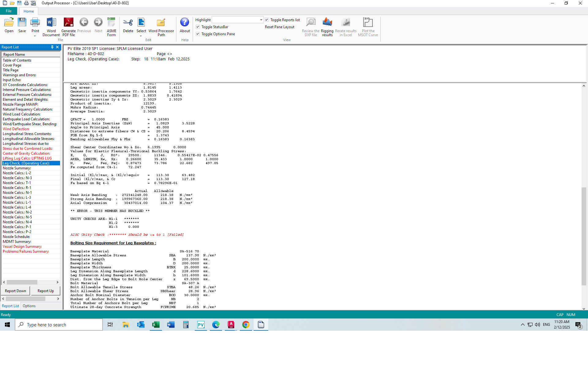Show hidden system tray icons
588x384 pixels.
(x=522, y=325)
